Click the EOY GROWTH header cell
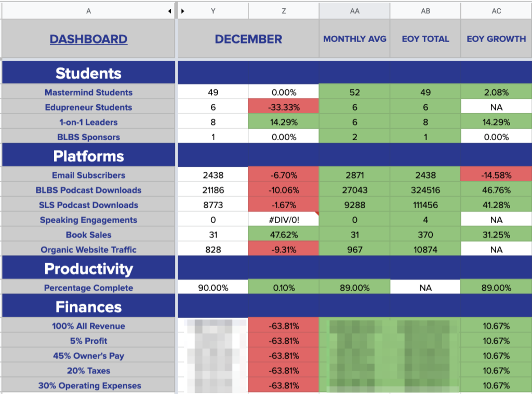 pyautogui.click(x=496, y=39)
